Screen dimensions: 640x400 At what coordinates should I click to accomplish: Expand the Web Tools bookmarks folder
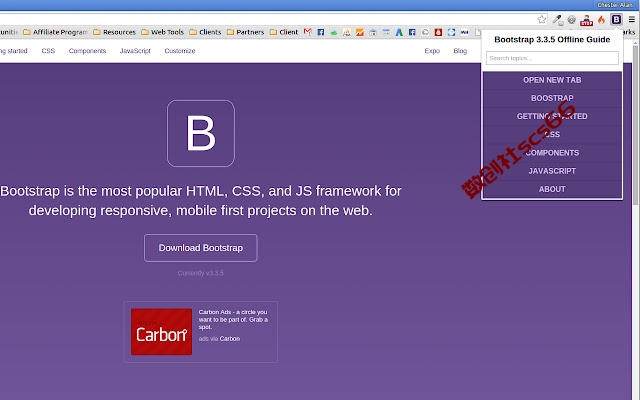(x=162, y=32)
